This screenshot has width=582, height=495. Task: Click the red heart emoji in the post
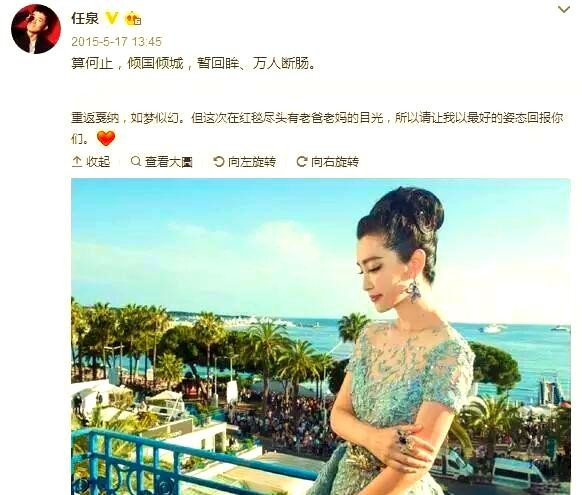tap(106, 138)
